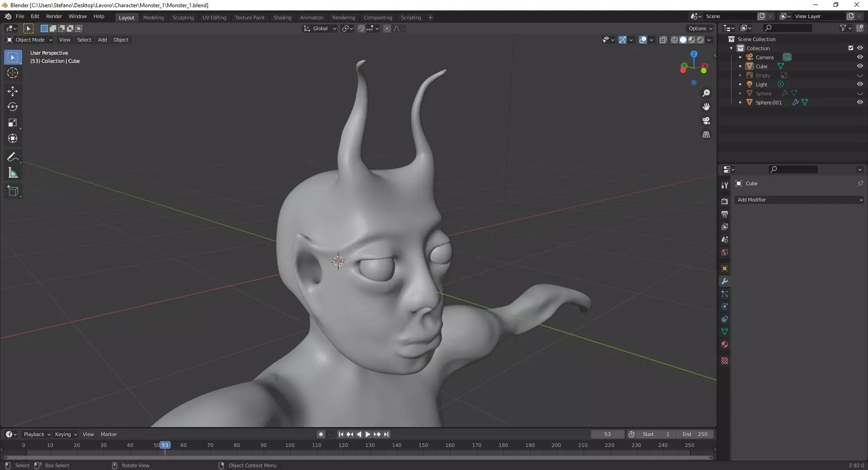Viewport: 868px width, 470px height.
Task: Switch to the Sculpting workspace tab
Action: (183, 18)
